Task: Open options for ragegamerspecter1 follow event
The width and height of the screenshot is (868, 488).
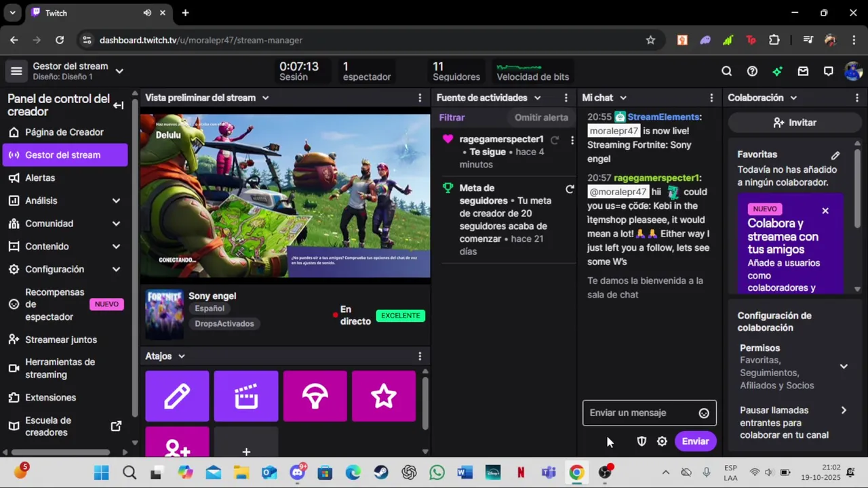Action: tap(572, 140)
